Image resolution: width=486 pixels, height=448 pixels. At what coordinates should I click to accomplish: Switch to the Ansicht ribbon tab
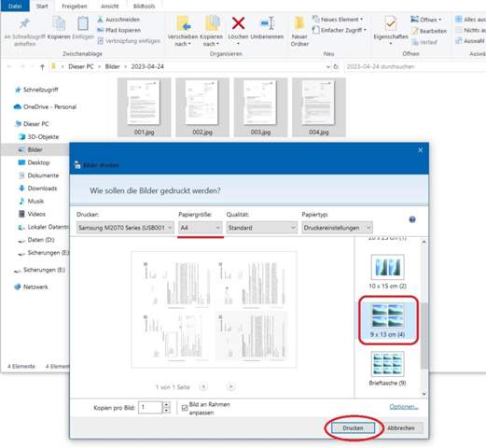110,6
